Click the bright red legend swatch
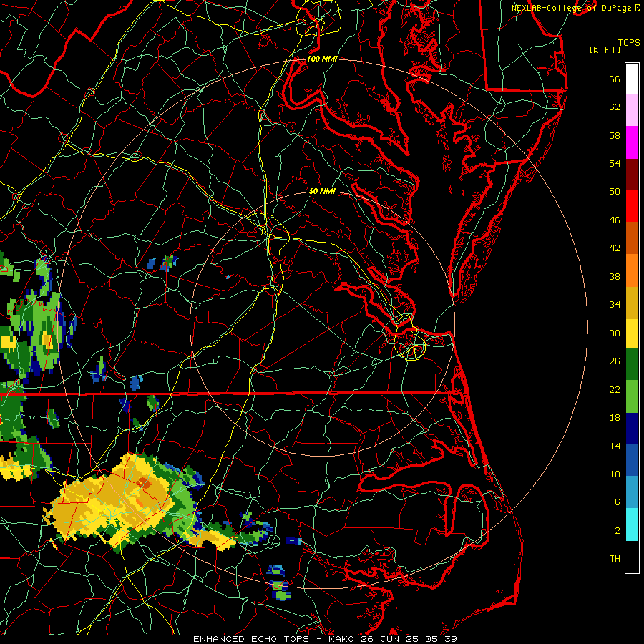The width and height of the screenshot is (644, 644). pos(632,206)
